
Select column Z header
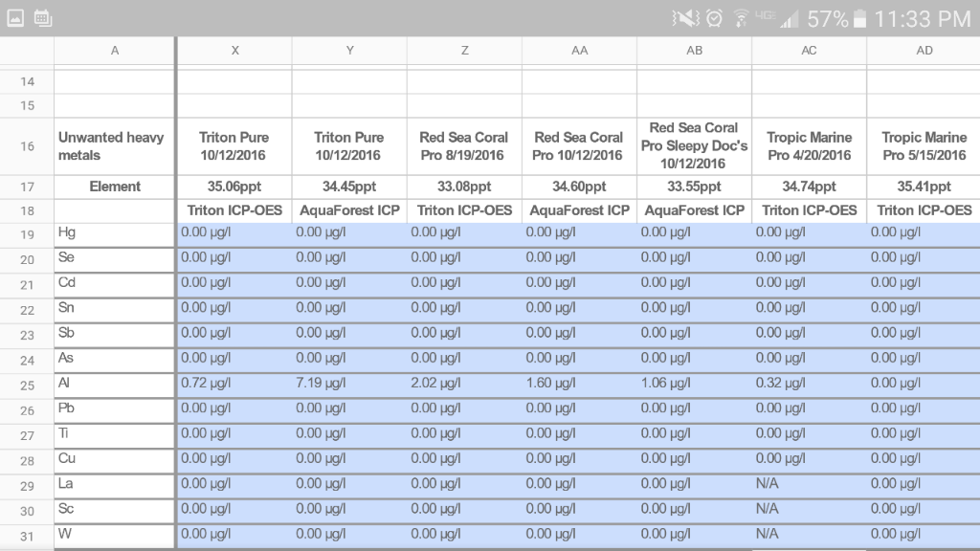(464, 51)
